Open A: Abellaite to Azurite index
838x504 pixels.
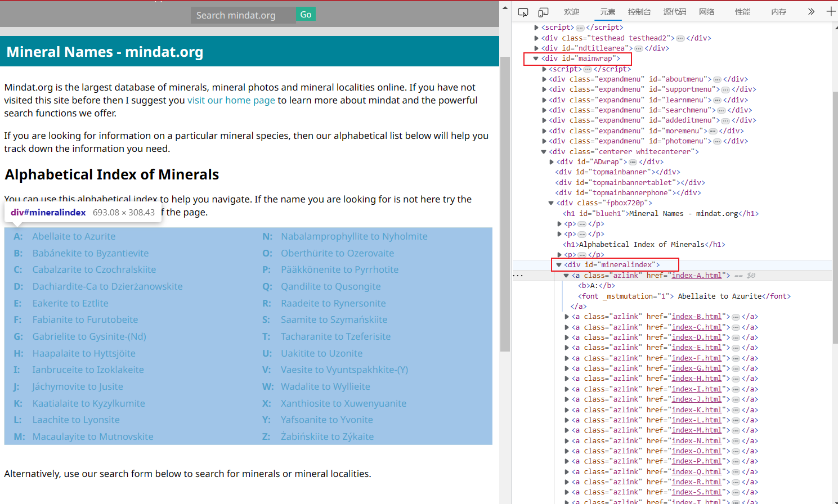pos(65,236)
